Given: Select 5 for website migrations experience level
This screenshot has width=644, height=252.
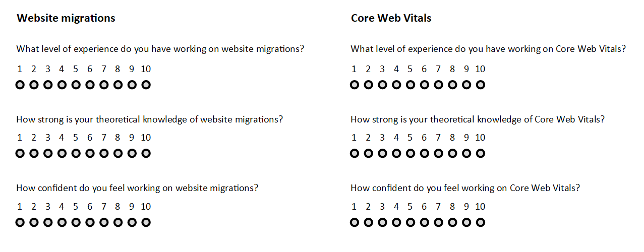Looking at the screenshot, I should pos(76,85).
